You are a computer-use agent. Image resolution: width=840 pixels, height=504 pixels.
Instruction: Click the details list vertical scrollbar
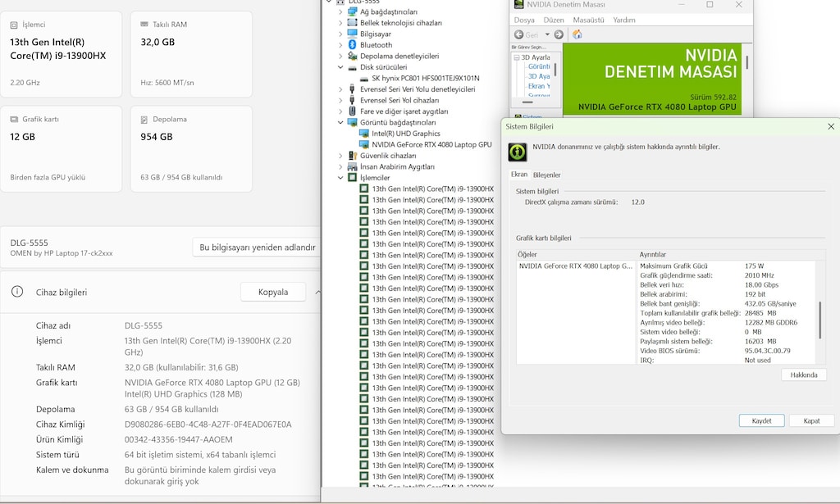tap(819, 320)
